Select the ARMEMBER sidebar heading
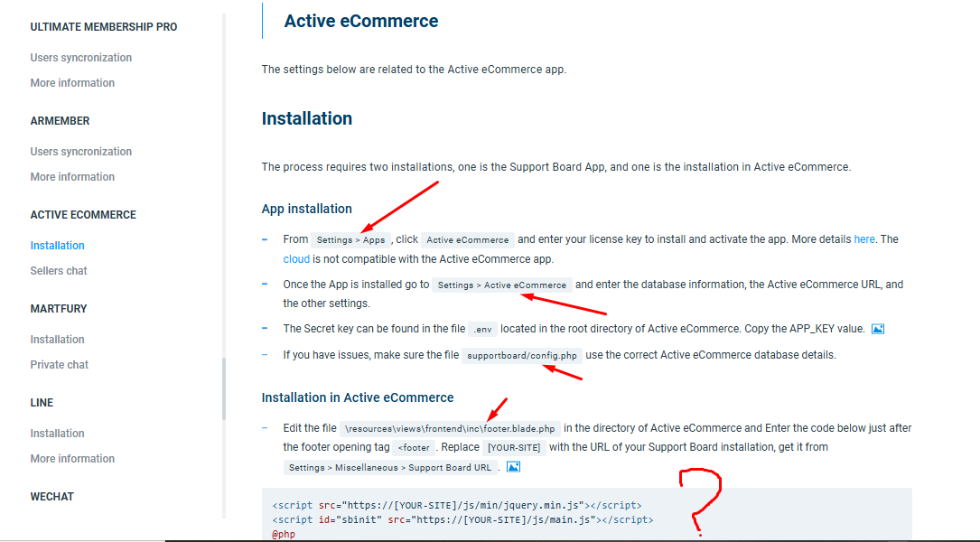 60,121
